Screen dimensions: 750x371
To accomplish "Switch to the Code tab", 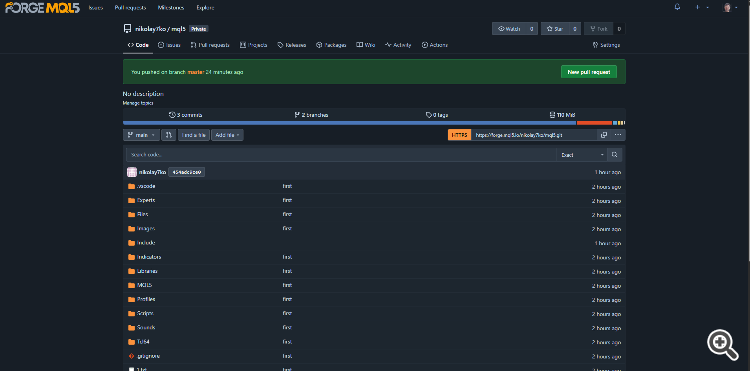I will click(138, 45).
